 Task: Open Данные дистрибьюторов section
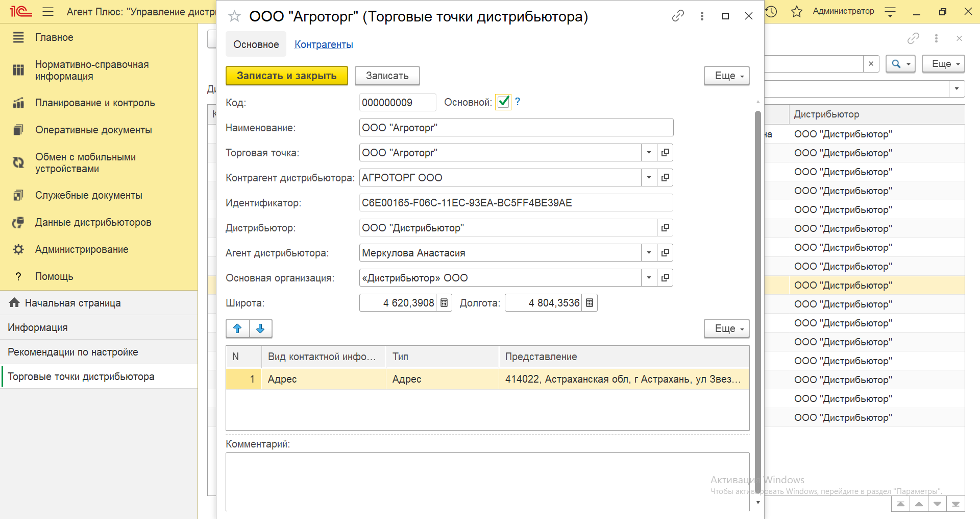tap(99, 222)
